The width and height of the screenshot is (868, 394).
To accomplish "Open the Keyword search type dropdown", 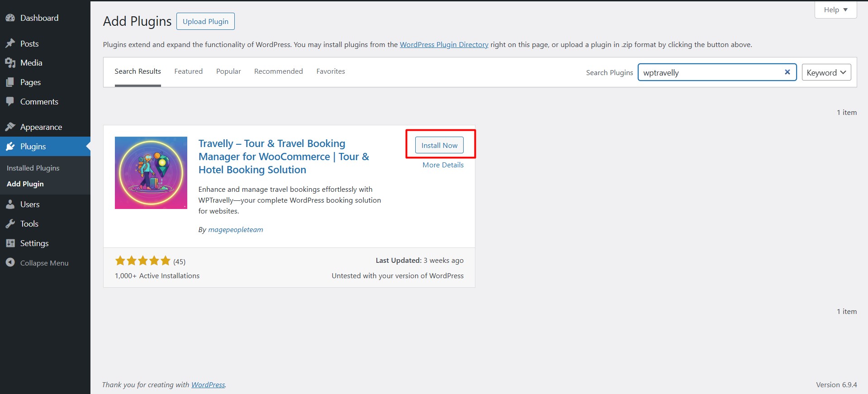I will coord(826,72).
